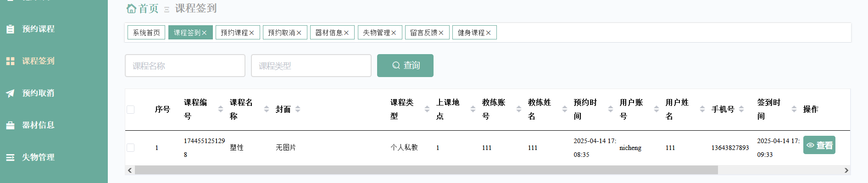The width and height of the screenshot is (868, 183).
Task: Click the 失物管理 sidebar list icon
Action: tap(10, 157)
